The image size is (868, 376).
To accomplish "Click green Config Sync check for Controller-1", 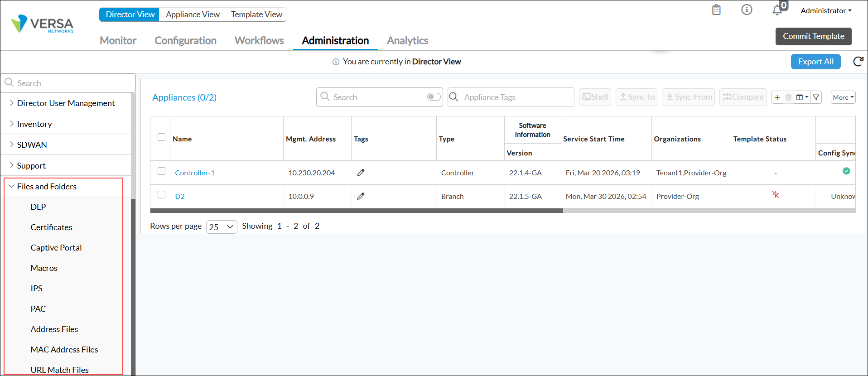I will pos(846,171).
